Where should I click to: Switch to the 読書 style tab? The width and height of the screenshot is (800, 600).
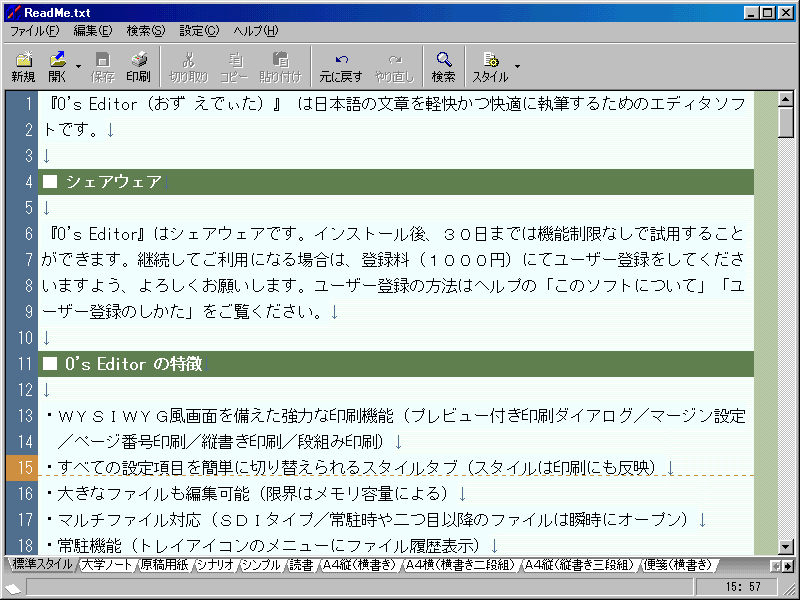pos(301,565)
